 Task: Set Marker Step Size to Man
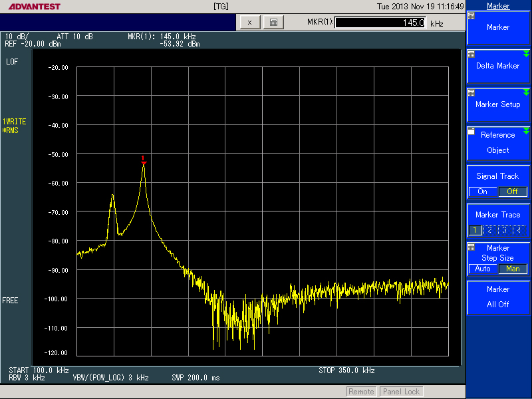click(x=513, y=269)
